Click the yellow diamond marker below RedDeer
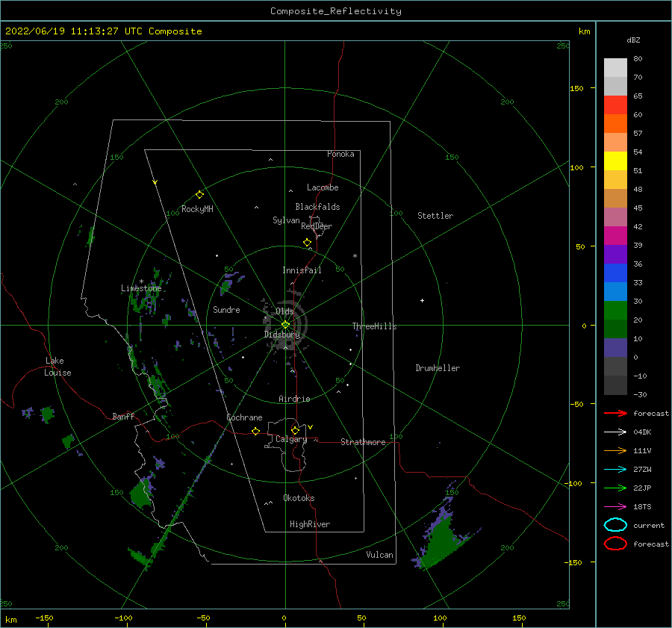Screen dimensions: 672x628 pos(308,243)
